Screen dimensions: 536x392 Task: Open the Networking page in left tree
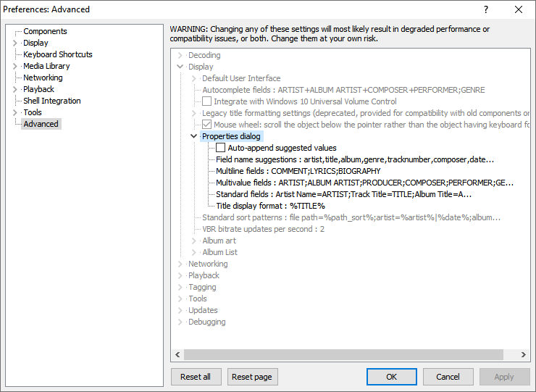pos(43,78)
